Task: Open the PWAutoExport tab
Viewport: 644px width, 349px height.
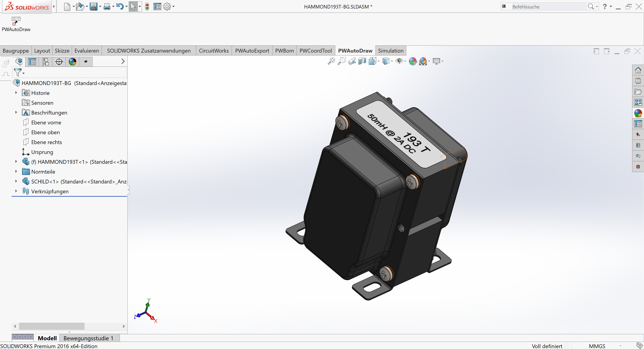Action: click(252, 51)
